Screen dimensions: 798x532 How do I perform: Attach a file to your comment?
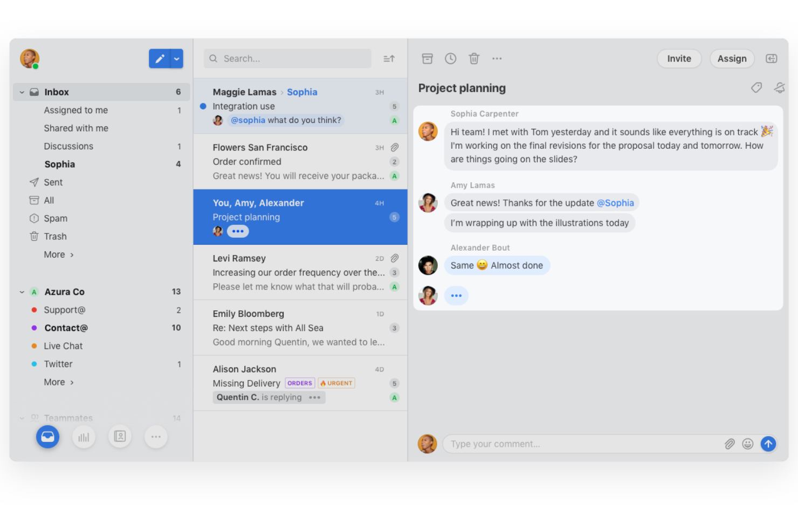(x=730, y=444)
